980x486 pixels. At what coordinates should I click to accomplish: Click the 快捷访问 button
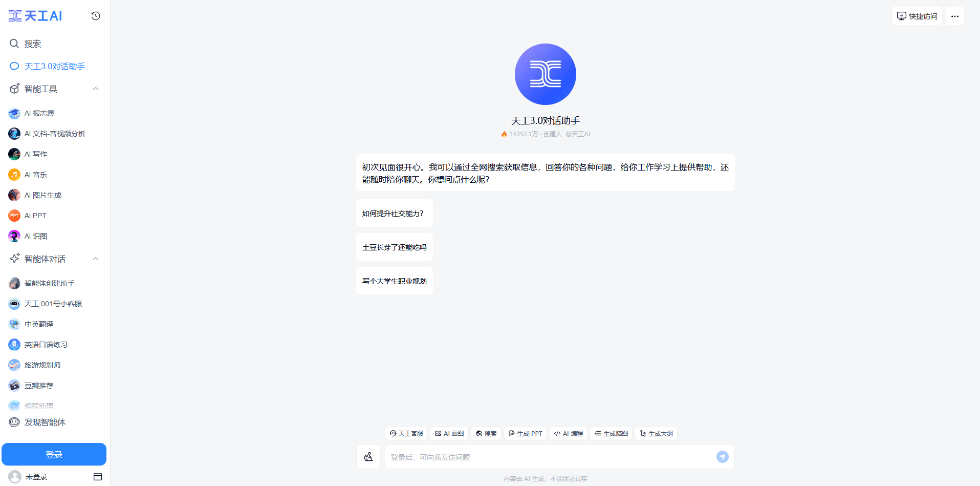(x=917, y=16)
